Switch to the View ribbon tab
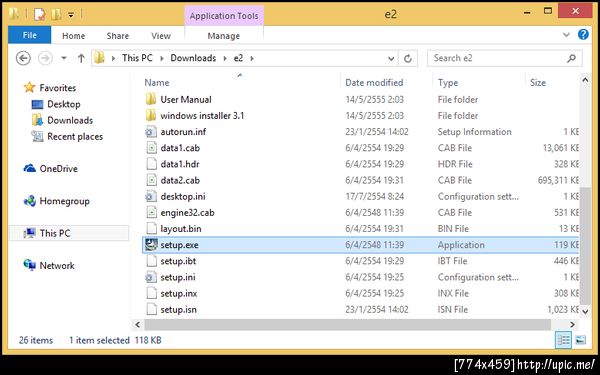This screenshot has width=600, height=375. pos(161,36)
